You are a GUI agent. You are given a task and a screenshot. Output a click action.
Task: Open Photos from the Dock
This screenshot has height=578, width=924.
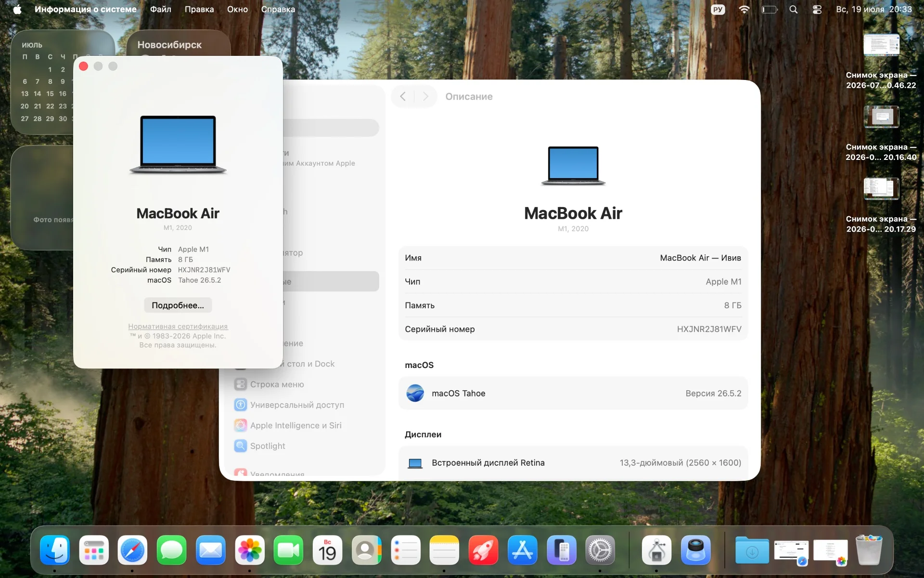pyautogui.click(x=250, y=550)
